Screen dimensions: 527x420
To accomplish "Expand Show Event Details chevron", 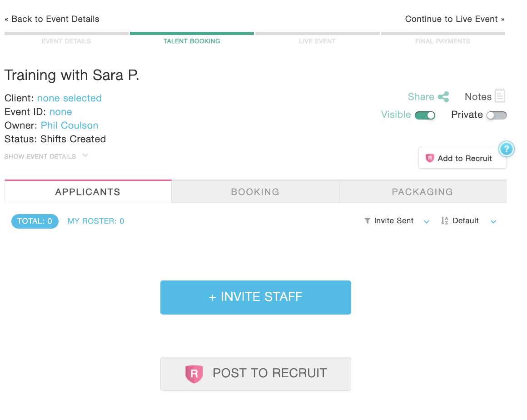I will pos(85,155).
